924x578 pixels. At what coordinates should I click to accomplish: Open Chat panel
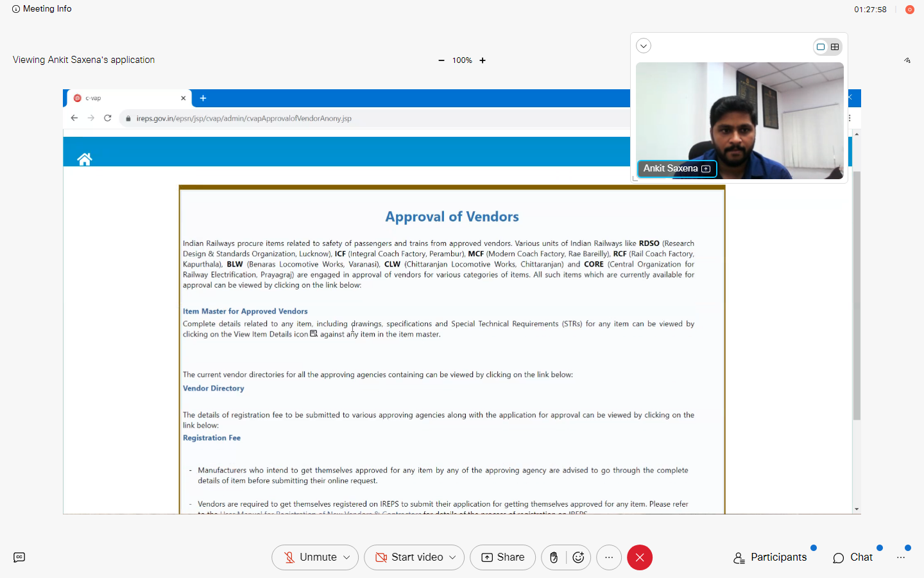853,557
